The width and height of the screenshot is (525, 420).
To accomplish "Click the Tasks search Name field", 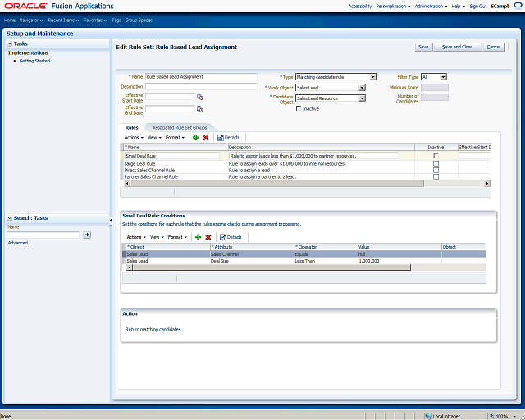I will 43,235.
